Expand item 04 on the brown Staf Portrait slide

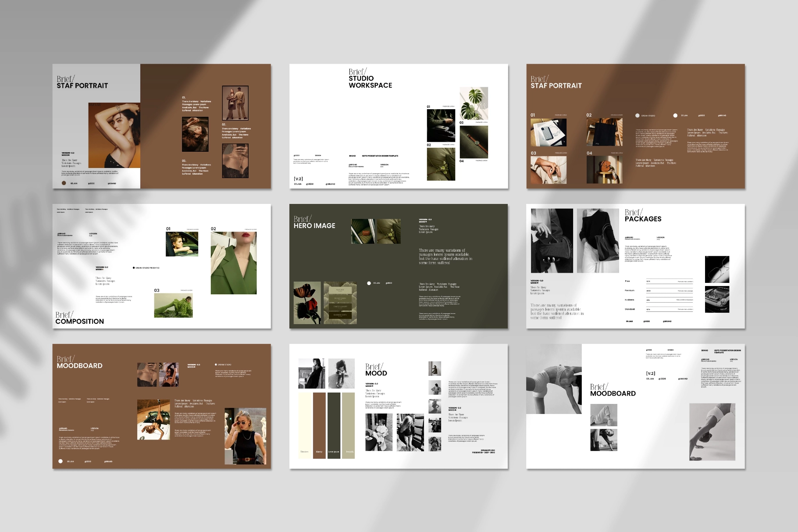[x=588, y=153]
